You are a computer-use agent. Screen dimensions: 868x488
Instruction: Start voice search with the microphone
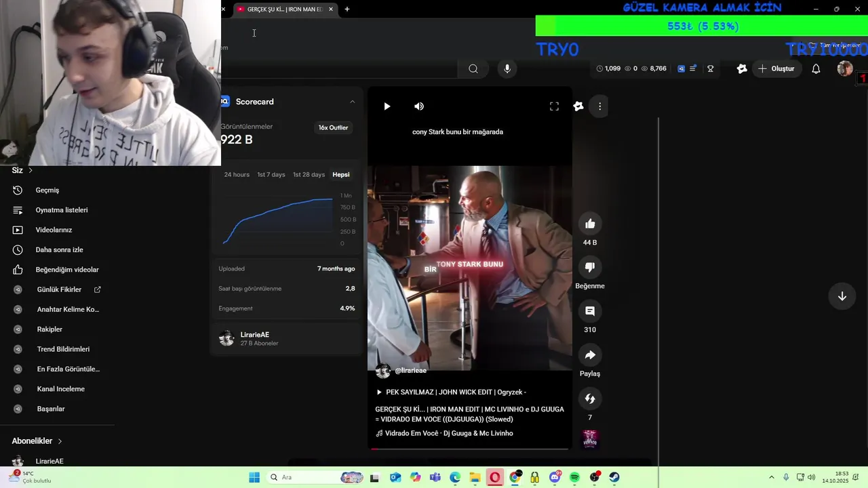[507, 68]
